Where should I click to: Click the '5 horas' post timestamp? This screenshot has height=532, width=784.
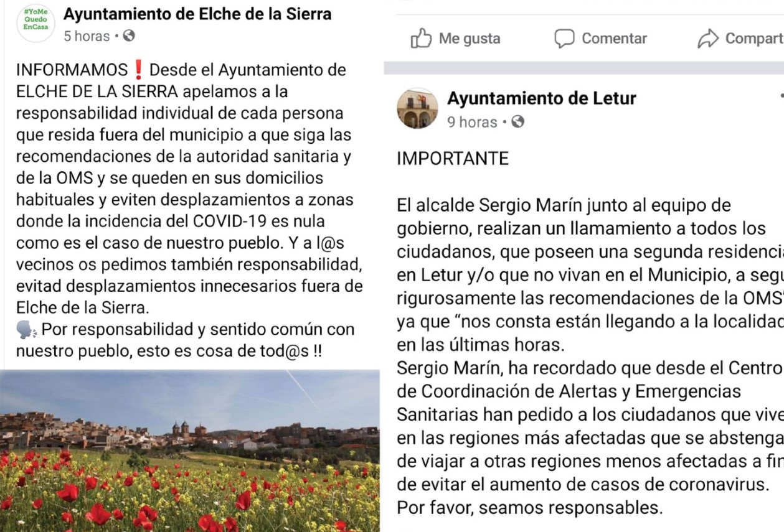coord(87,36)
